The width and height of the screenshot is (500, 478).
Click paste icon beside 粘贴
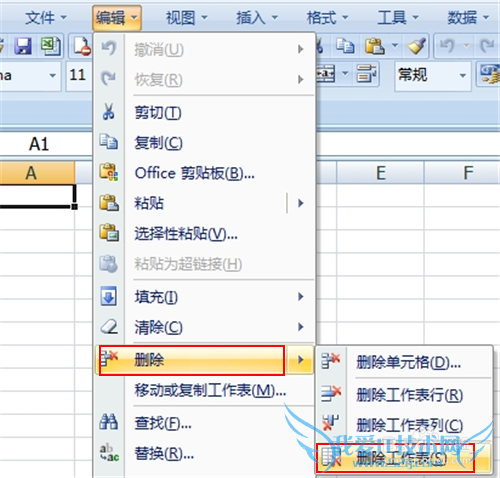(x=109, y=202)
